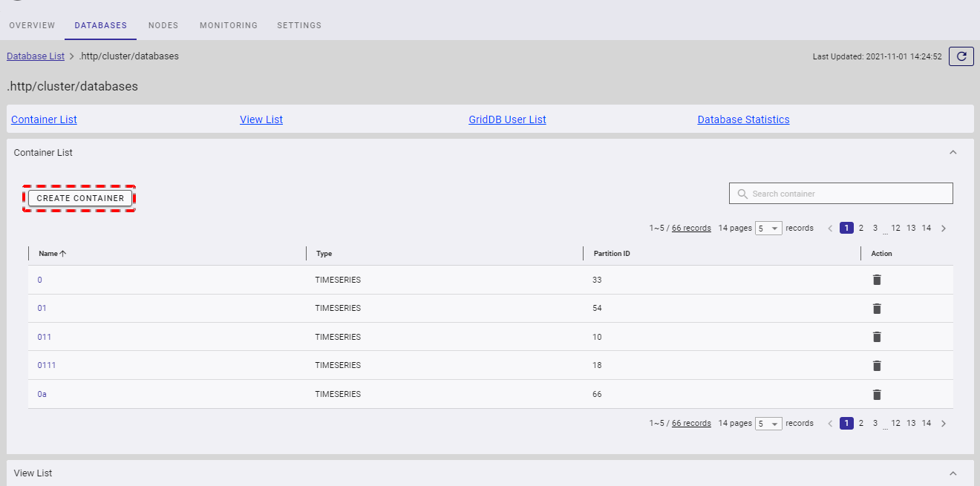Open the bottom records-per-page dropdown
Screen dimensions: 980x486
(768, 424)
